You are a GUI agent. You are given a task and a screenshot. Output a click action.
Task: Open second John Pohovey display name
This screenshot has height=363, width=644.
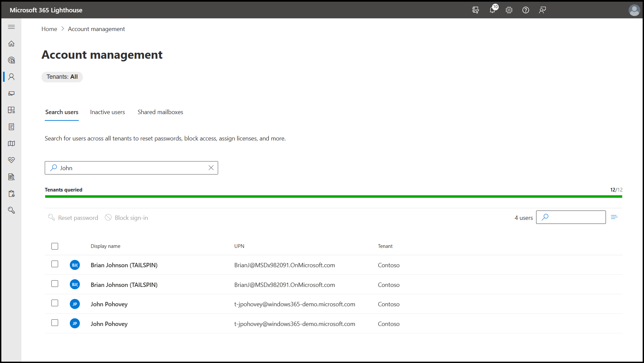[x=109, y=324]
